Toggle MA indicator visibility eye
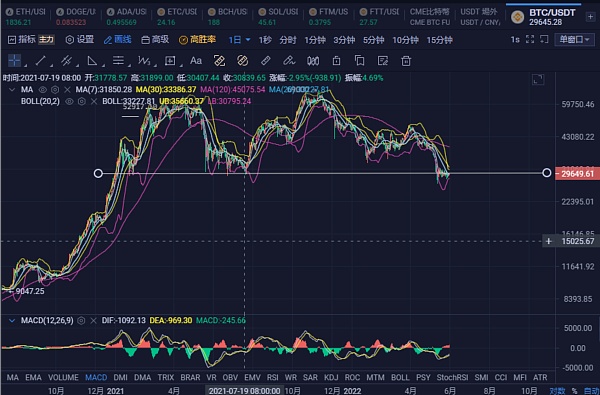The height and width of the screenshot is (395, 600). coord(43,90)
